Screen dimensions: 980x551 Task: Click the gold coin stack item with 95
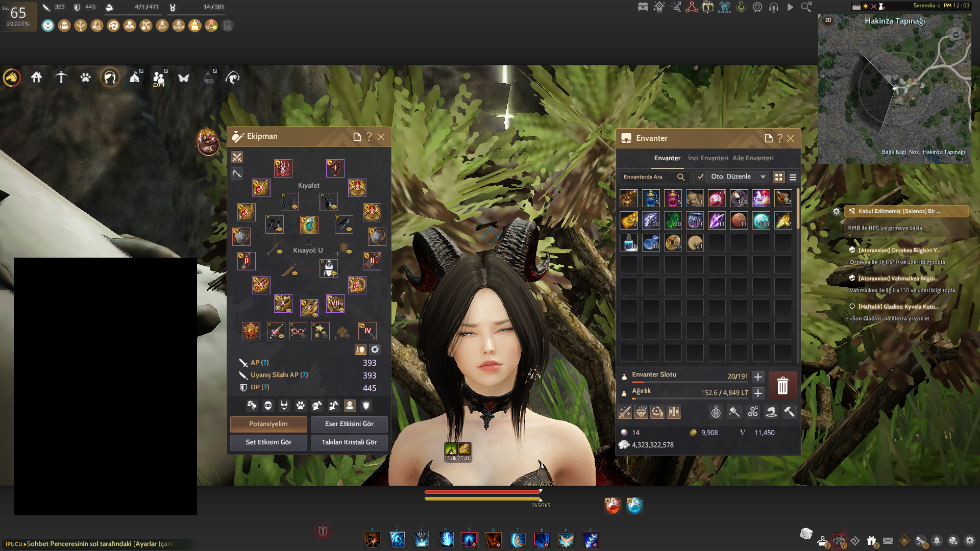pos(673,242)
